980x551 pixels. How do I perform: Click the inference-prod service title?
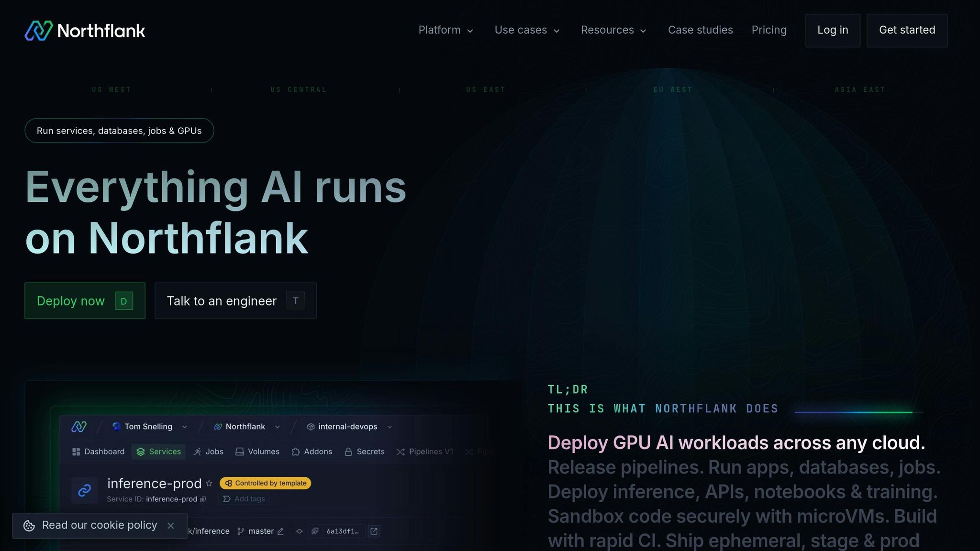[x=155, y=484]
